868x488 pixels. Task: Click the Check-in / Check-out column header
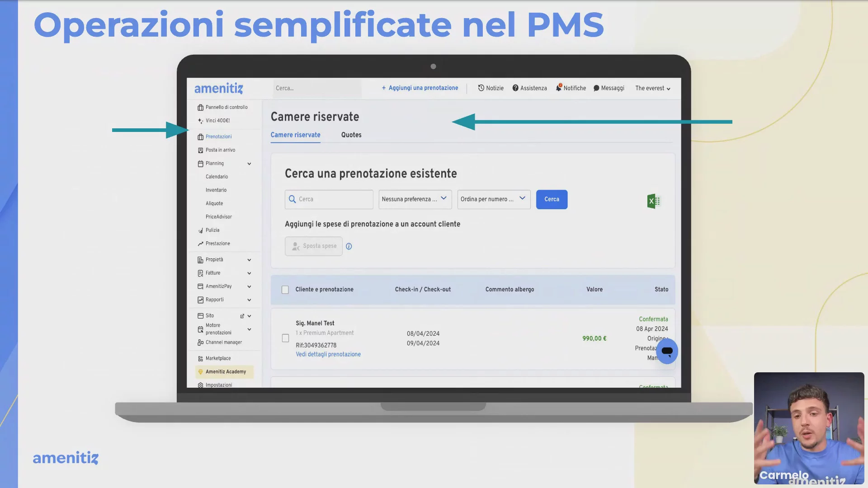point(423,290)
